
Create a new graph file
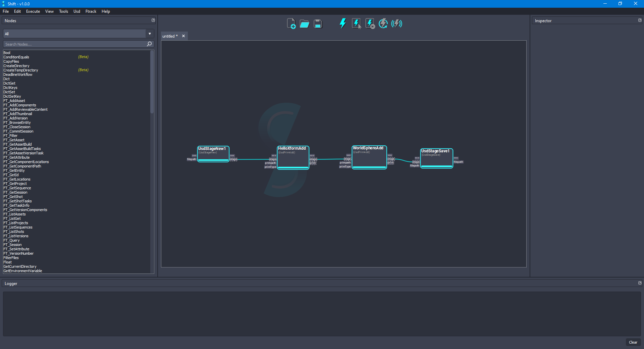point(291,23)
